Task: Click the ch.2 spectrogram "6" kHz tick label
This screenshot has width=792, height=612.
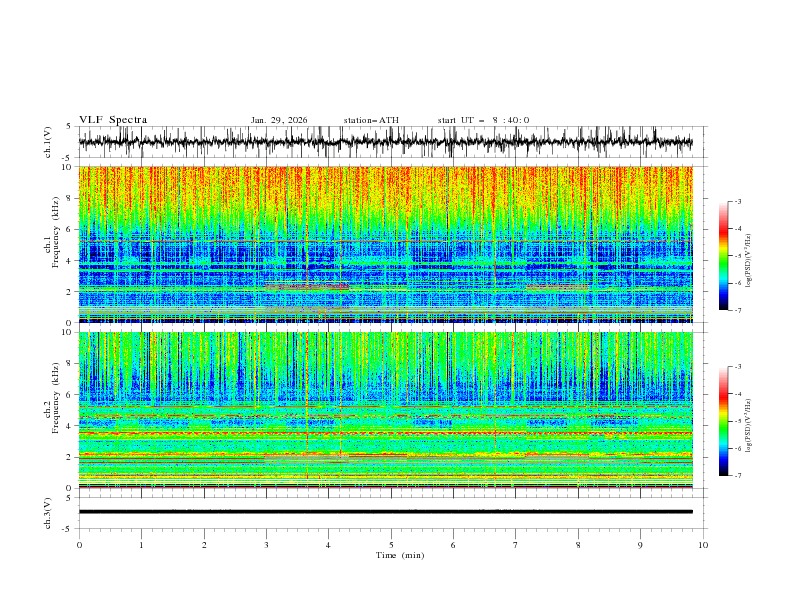Action: (70, 395)
